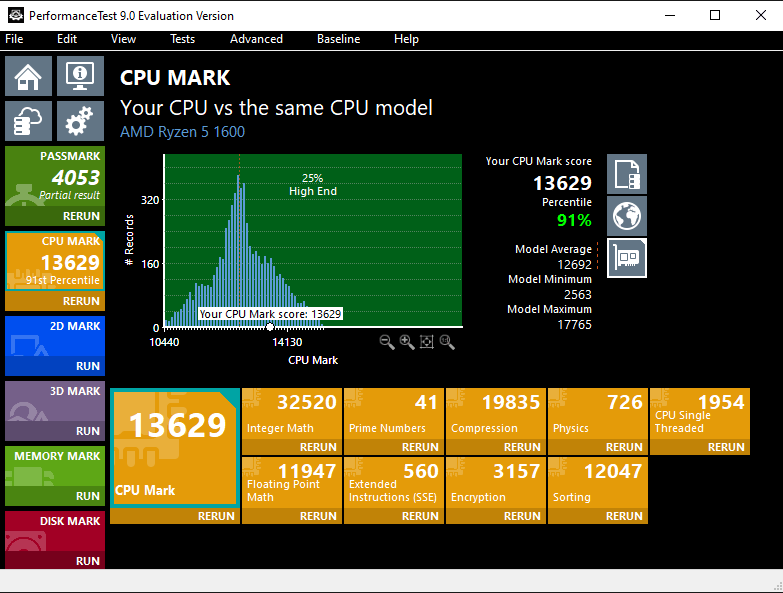Screen dimensions: 783x593
Task: Click the CPU Single Threaded 1954 tile
Action: (x=700, y=414)
